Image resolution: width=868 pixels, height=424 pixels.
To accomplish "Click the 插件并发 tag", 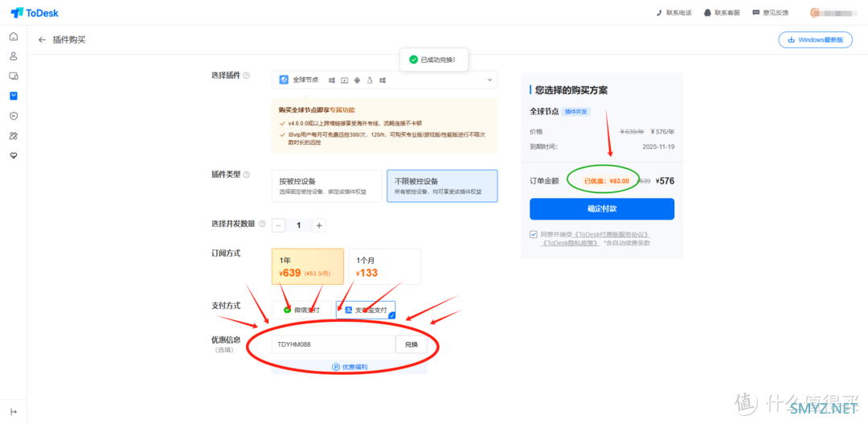I will [576, 111].
